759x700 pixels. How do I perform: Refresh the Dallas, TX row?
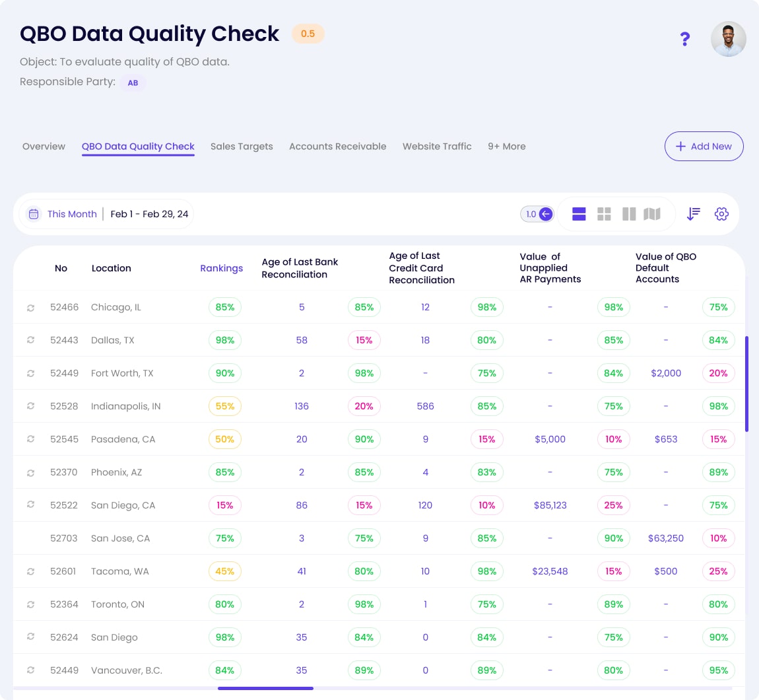click(30, 340)
